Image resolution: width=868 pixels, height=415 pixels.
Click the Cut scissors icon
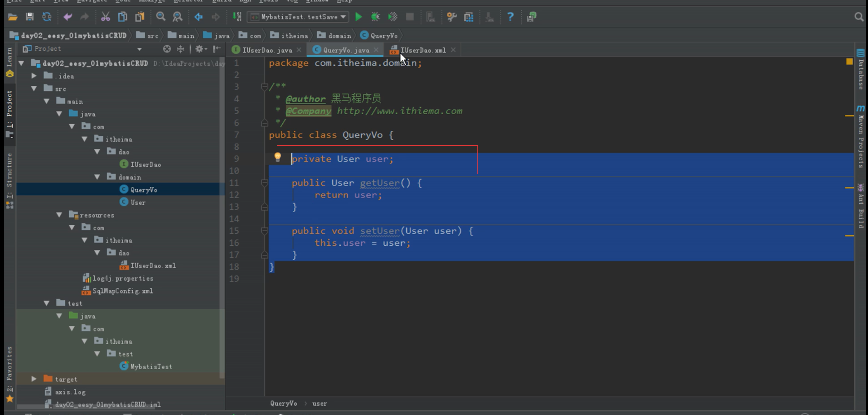coord(105,17)
